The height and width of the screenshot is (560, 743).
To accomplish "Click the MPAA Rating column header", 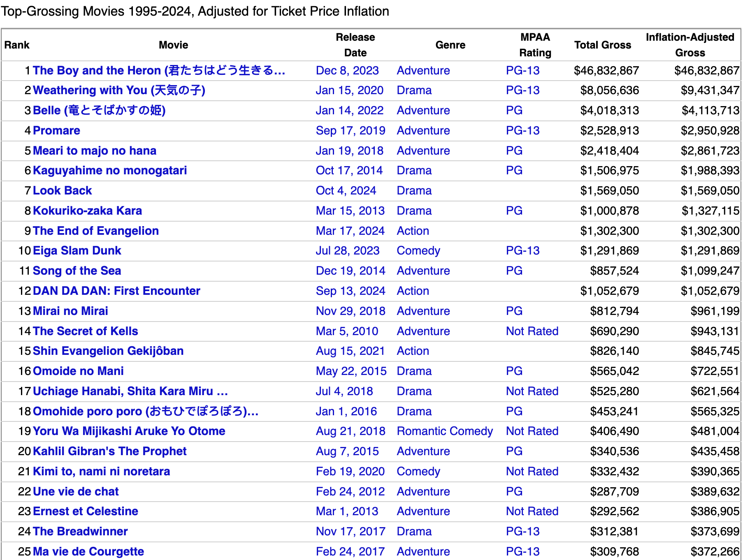I will 535,45.
